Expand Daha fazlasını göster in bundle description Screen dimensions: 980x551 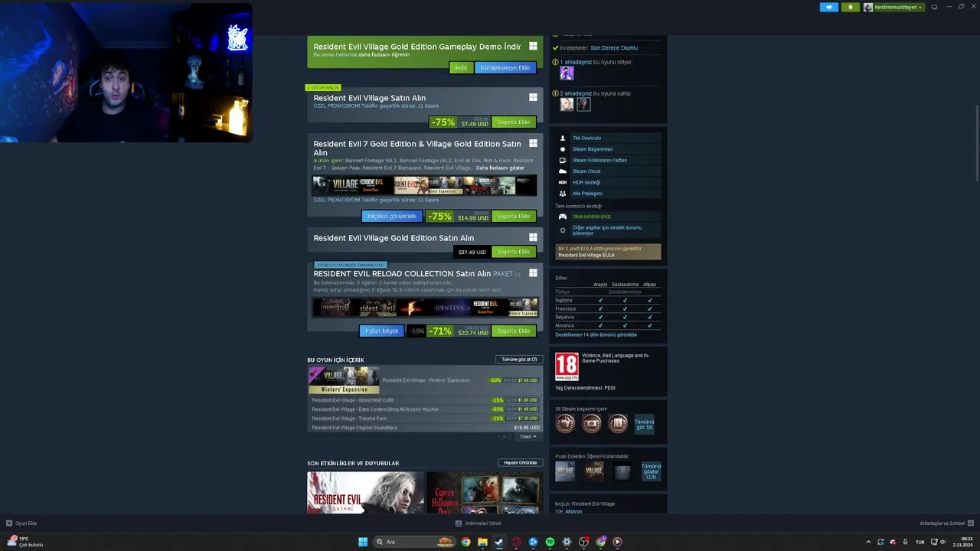[x=500, y=168]
